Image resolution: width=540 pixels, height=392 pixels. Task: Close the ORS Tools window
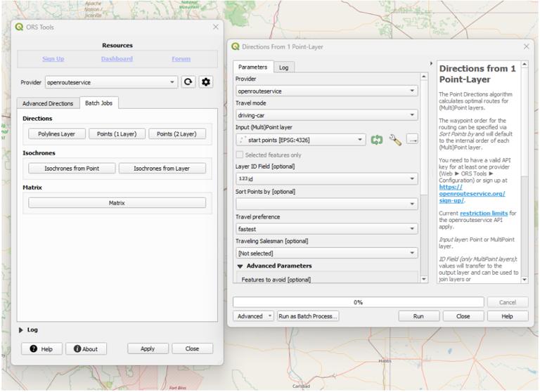tap(216, 27)
